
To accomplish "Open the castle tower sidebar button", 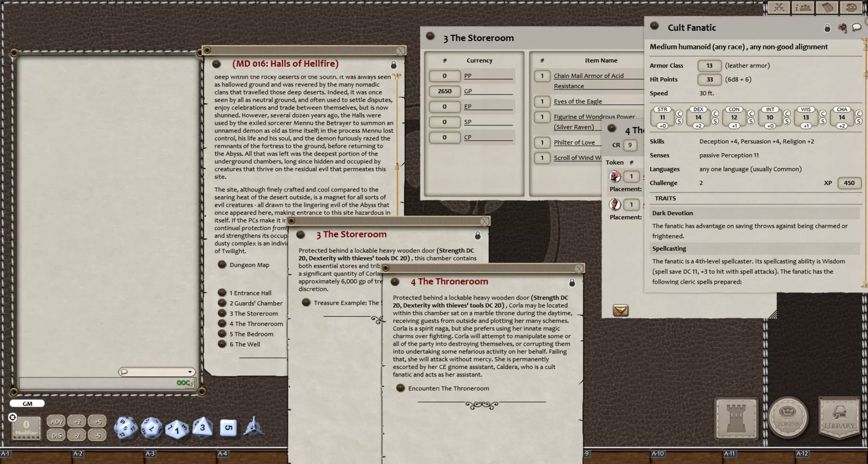I will (x=737, y=418).
